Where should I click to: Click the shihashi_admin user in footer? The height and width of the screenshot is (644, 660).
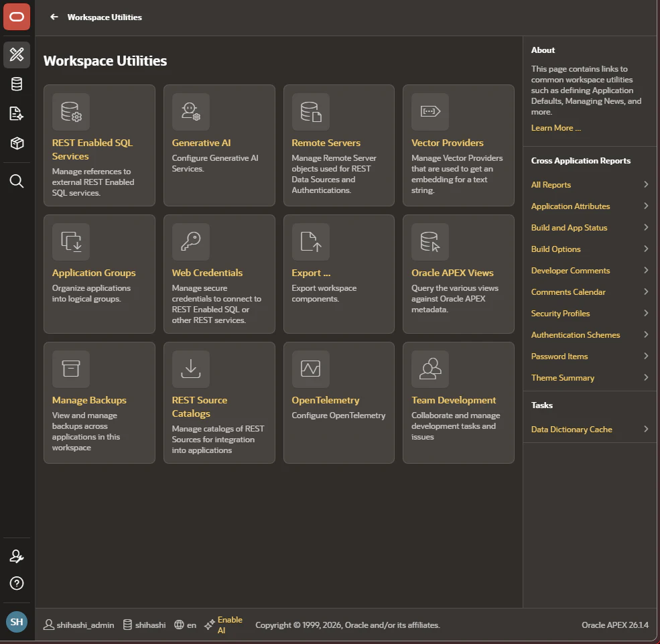point(85,625)
